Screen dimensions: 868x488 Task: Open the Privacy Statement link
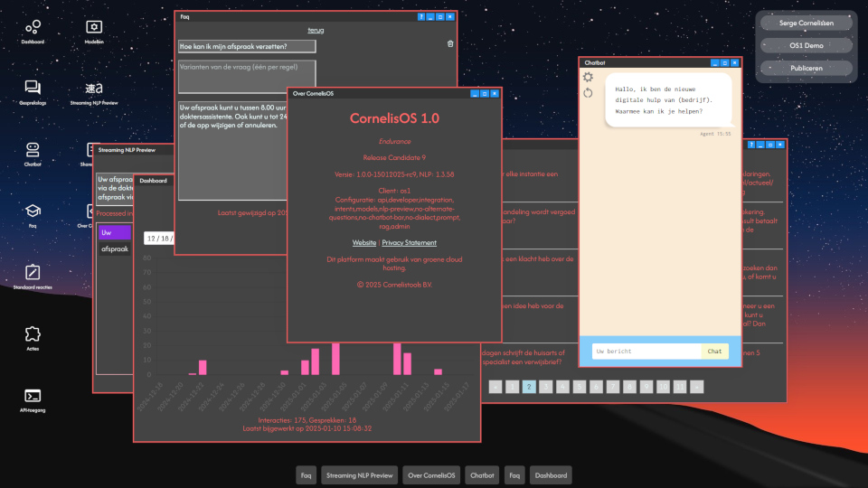pos(409,243)
